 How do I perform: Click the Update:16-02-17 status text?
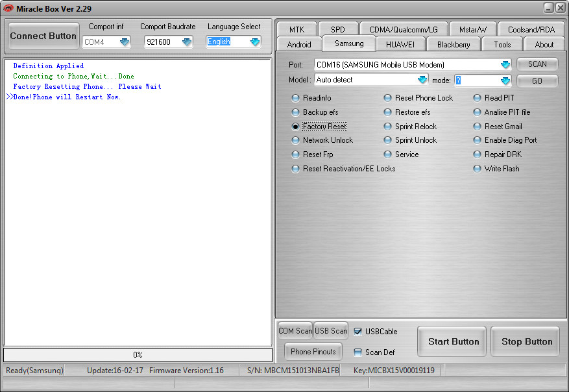115,371
